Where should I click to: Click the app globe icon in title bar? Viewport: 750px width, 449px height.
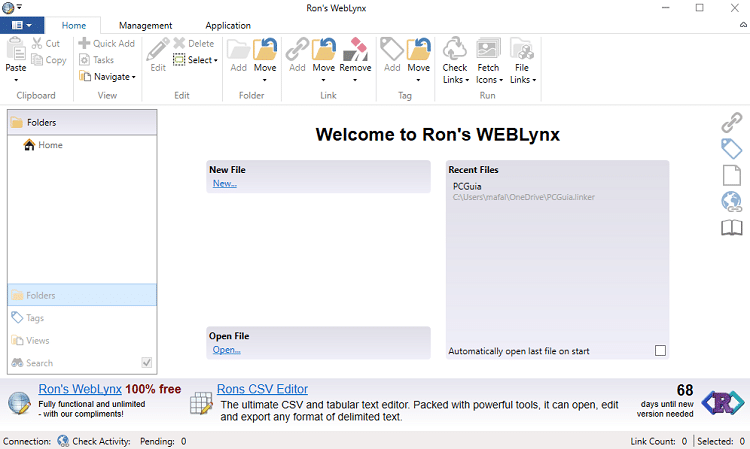[8, 8]
